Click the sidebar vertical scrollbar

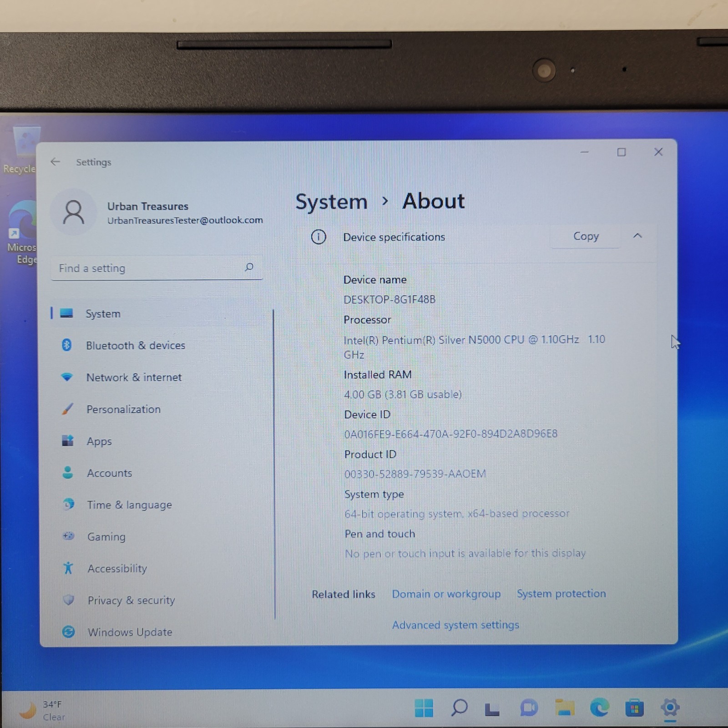(274, 464)
